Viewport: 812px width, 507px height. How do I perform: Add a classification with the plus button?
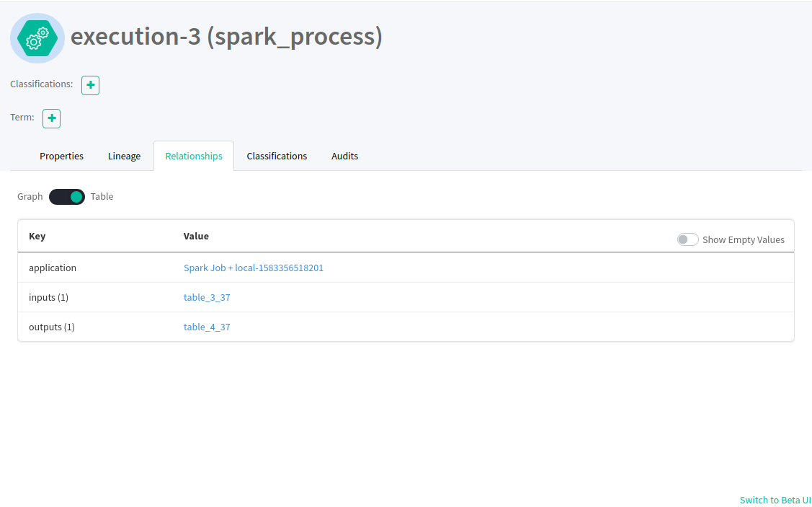(x=90, y=86)
